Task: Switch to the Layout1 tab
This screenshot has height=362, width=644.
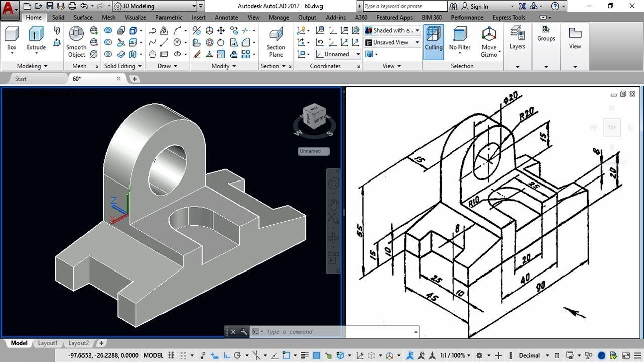Action: (48, 343)
